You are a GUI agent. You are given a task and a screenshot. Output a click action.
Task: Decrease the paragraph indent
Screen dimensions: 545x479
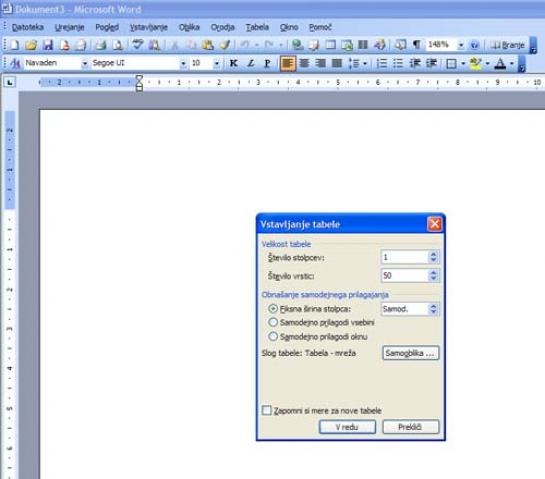(415, 63)
